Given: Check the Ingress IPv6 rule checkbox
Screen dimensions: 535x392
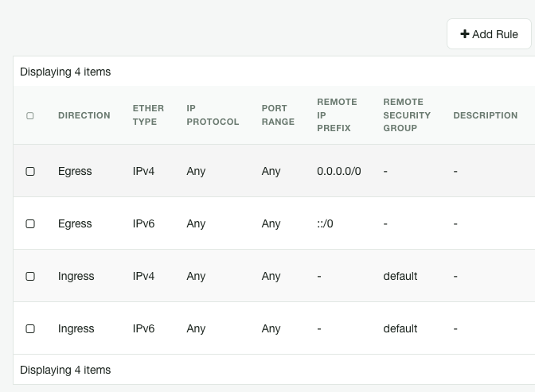Looking at the screenshot, I should pyautogui.click(x=30, y=328).
